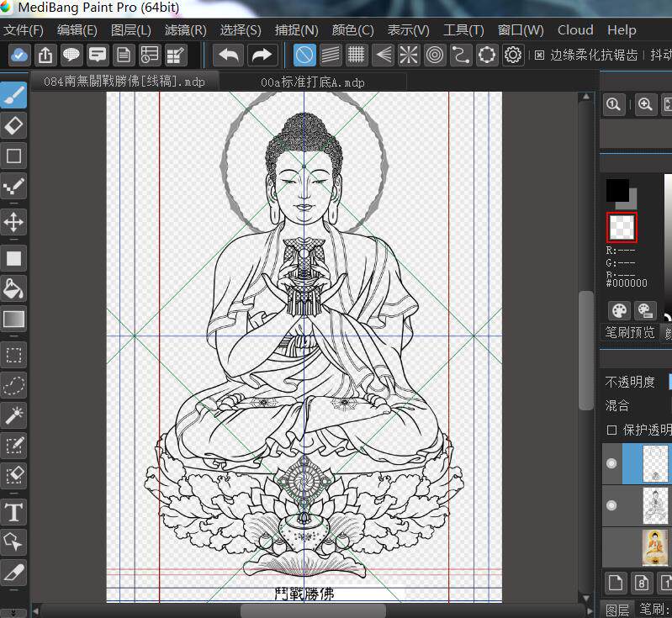
Task: Enable vanishing point snap
Action: [x=383, y=55]
